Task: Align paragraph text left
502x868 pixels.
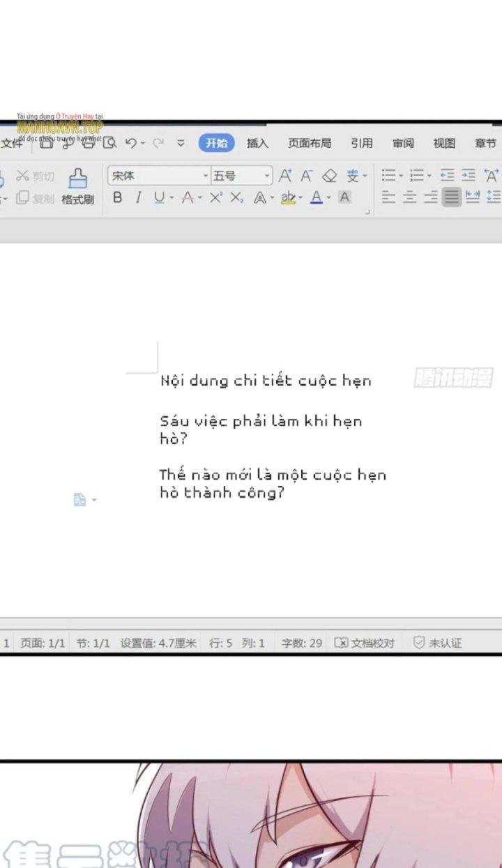Action: [389, 197]
